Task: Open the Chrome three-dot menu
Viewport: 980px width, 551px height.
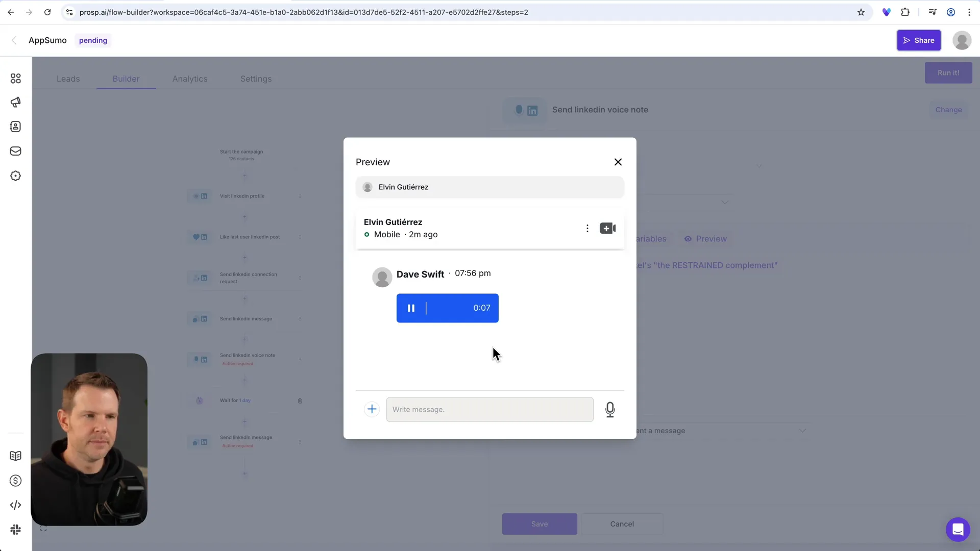Action: 969,12
